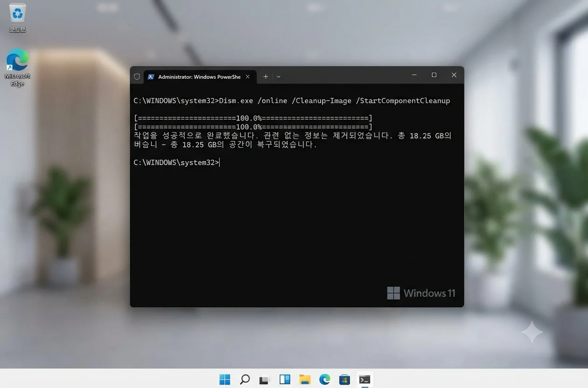Open Microsoft Edge from the taskbar

[x=325, y=379]
